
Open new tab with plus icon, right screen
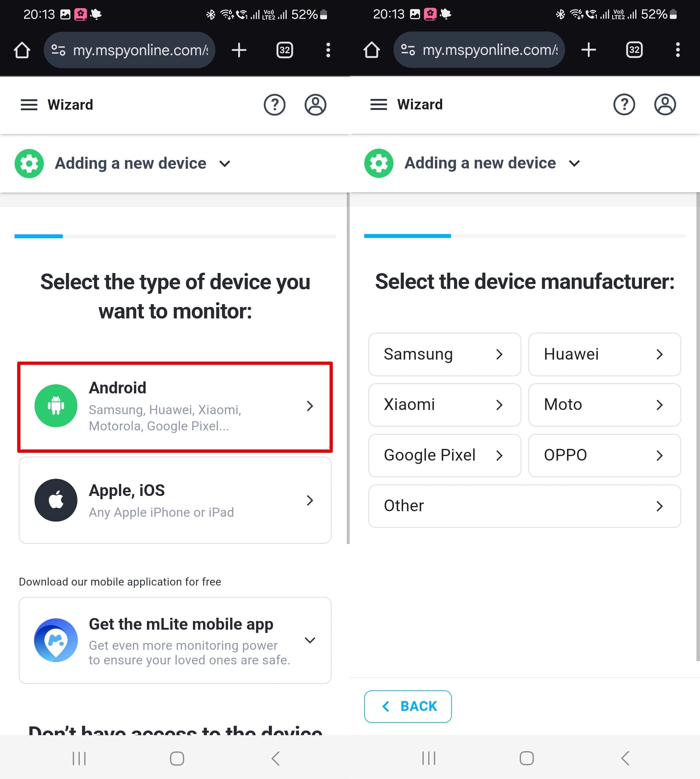click(x=588, y=50)
